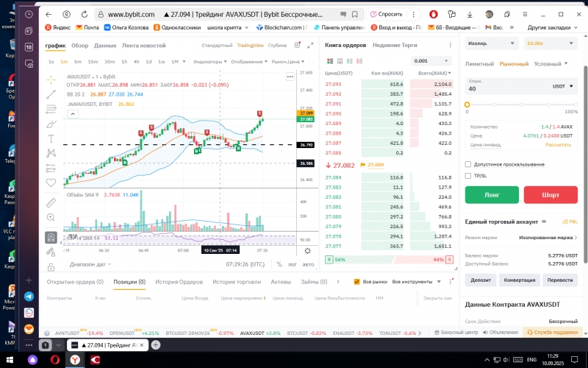Lock all drawing tools

[x=51, y=267]
